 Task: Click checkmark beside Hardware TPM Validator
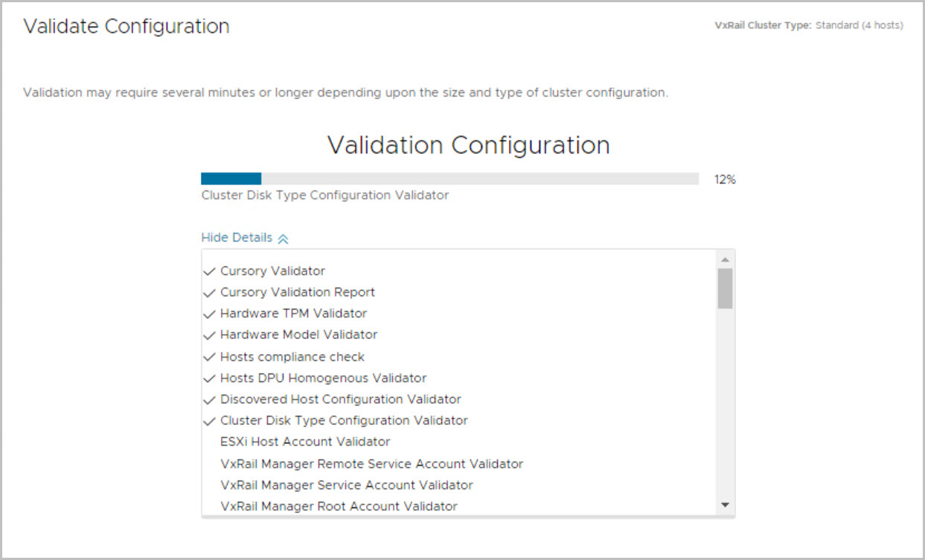click(208, 314)
